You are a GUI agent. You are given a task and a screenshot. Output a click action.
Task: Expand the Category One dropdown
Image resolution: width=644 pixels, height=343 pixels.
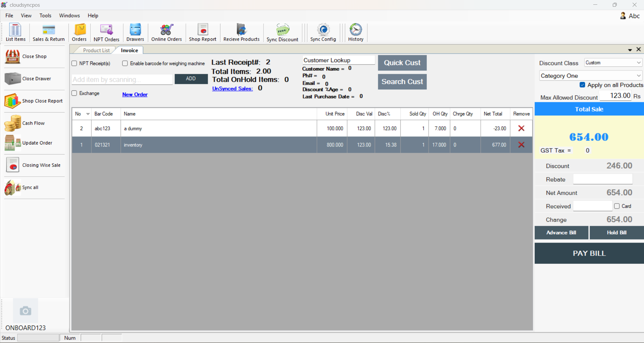(638, 76)
